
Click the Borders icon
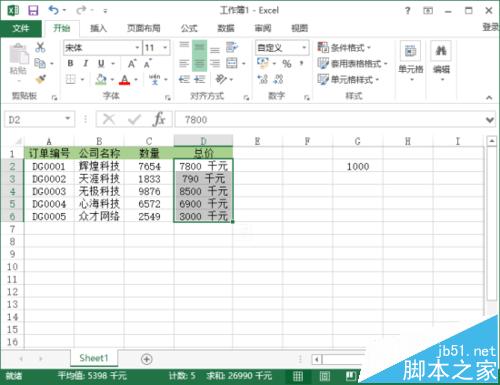pos(71,79)
